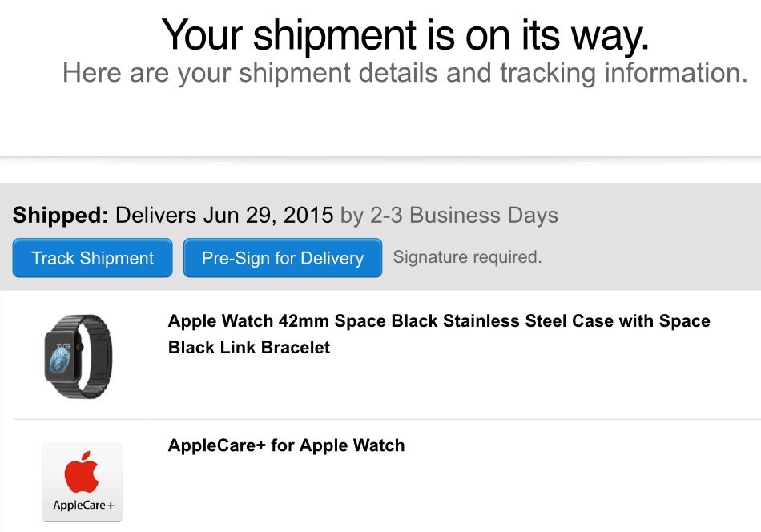Open the Apple Watch 42mm Space Black title

coord(439,321)
